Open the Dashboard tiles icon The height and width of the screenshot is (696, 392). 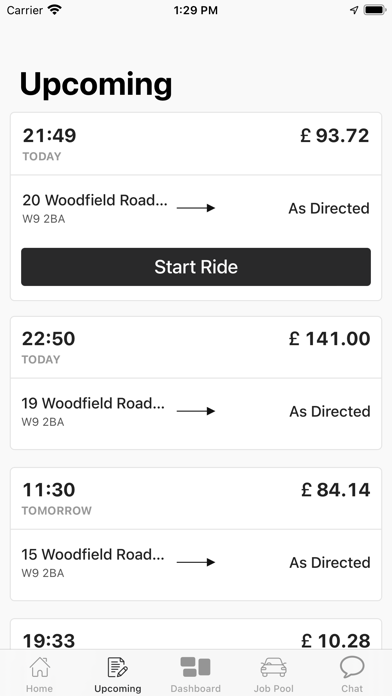(x=195, y=667)
